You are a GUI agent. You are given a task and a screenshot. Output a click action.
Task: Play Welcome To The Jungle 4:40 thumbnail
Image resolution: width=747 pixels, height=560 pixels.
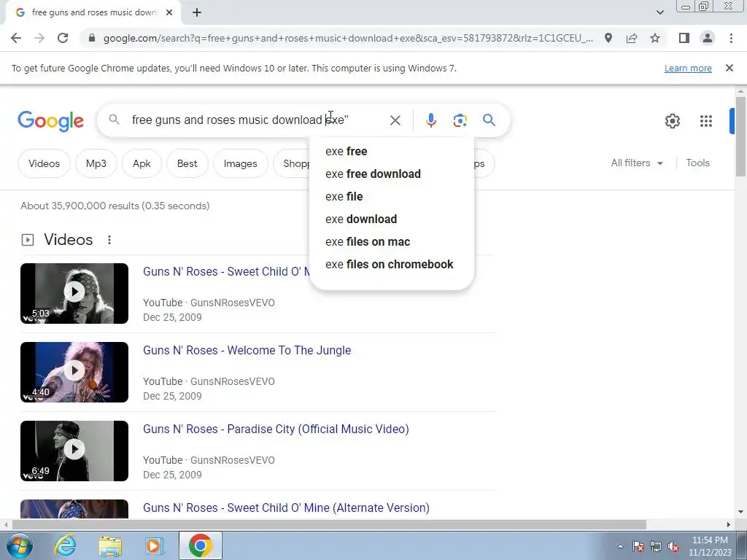click(x=74, y=372)
